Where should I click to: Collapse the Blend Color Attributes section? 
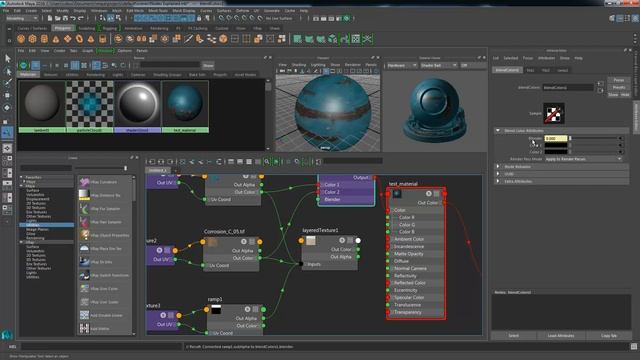pyautogui.click(x=498, y=131)
